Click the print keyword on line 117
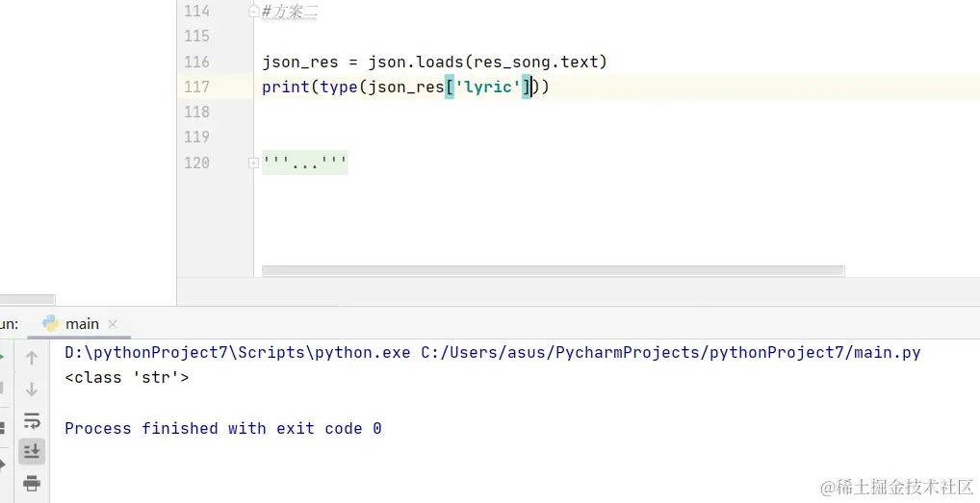980x503 pixels. [x=286, y=87]
